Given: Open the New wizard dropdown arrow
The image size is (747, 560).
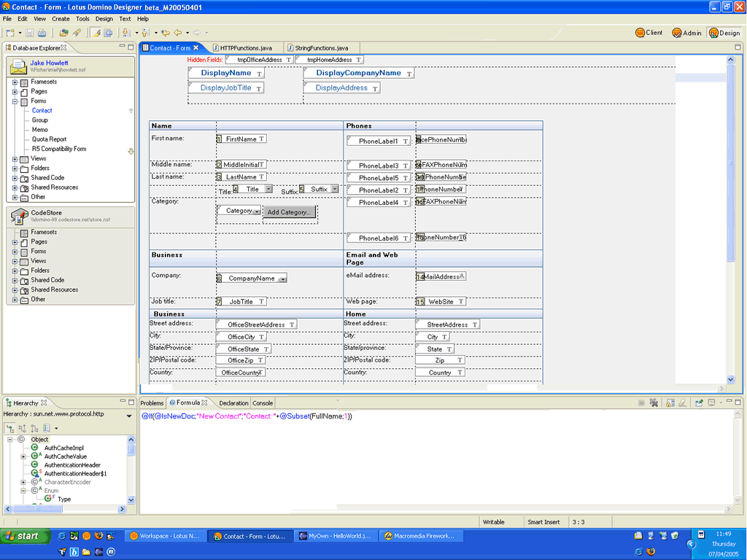Looking at the screenshot, I should 20,33.
